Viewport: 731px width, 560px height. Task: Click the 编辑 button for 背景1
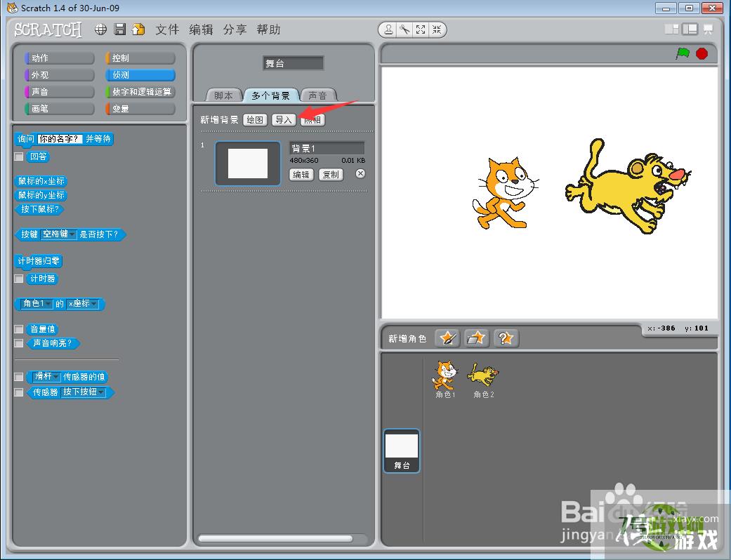(301, 175)
